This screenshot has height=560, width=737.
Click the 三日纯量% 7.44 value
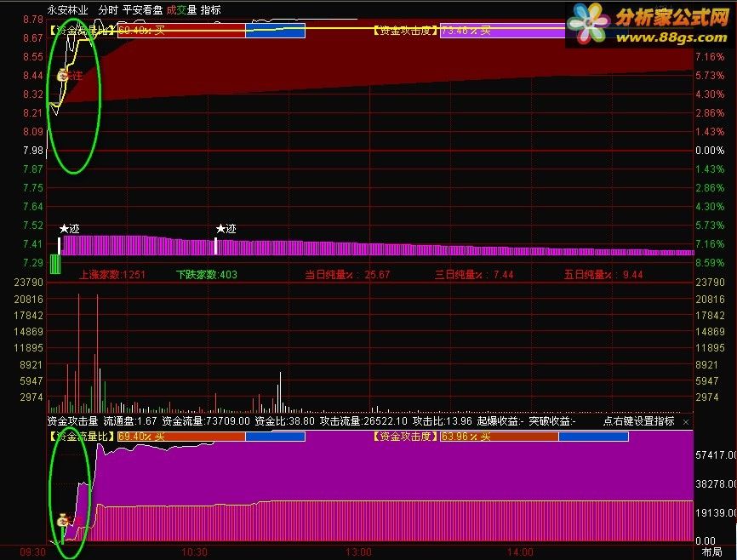click(x=474, y=275)
